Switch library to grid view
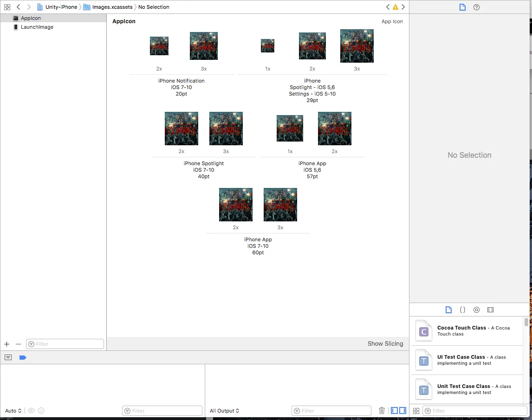 pyautogui.click(x=416, y=411)
